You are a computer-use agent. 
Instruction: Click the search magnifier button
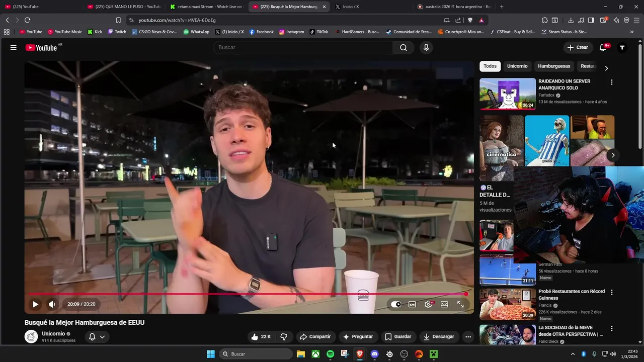404,47
